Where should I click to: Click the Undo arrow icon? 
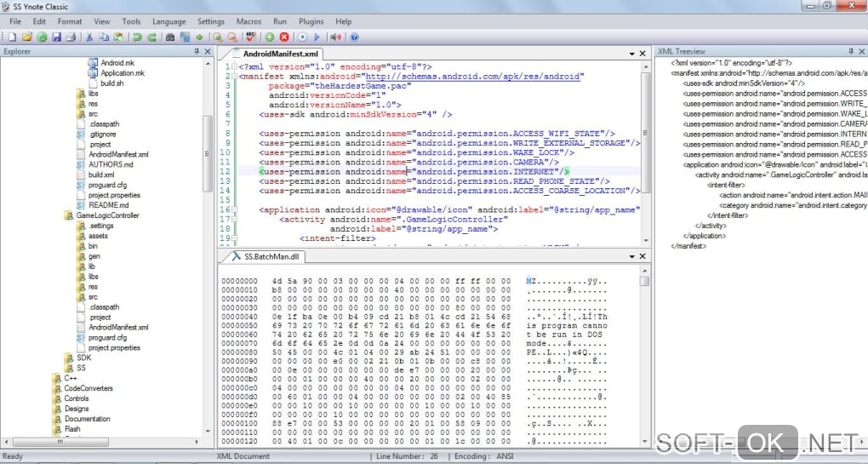pos(137,37)
